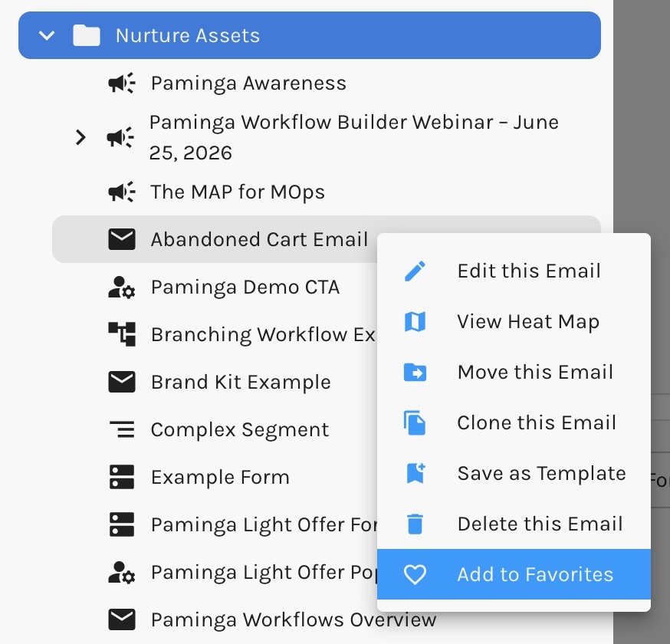
Task: Choose Save as Template from the menu
Action: click(x=514, y=473)
